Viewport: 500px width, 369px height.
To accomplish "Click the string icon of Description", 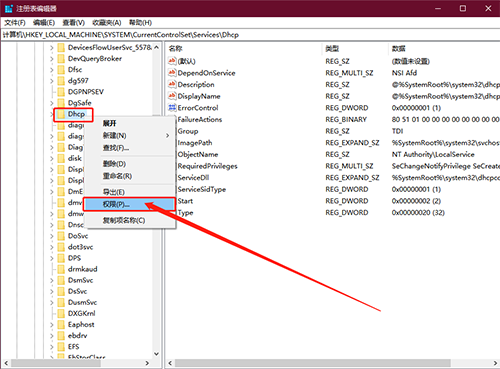I will coord(172,84).
